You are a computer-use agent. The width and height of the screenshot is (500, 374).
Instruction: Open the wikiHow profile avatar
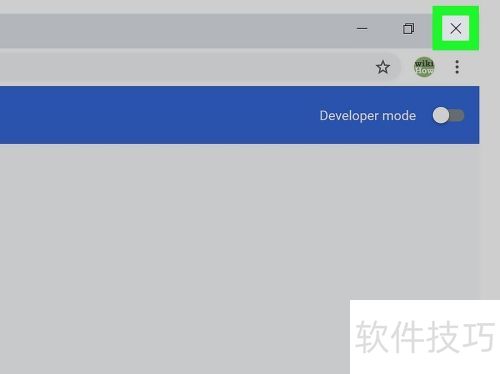pyautogui.click(x=424, y=67)
